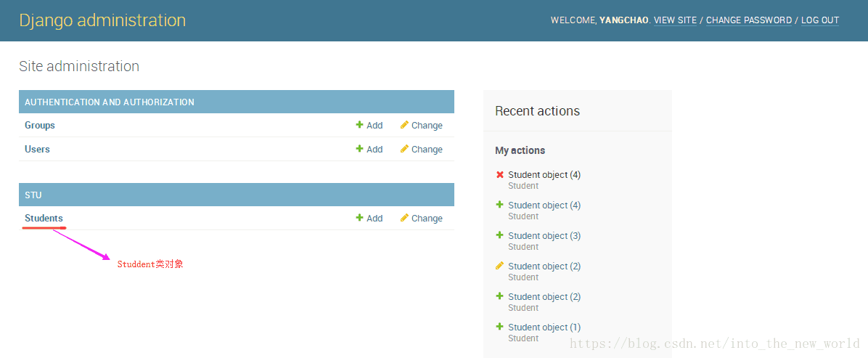
Task: Click plus icon beside Student object (1)
Action: [500, 327]
